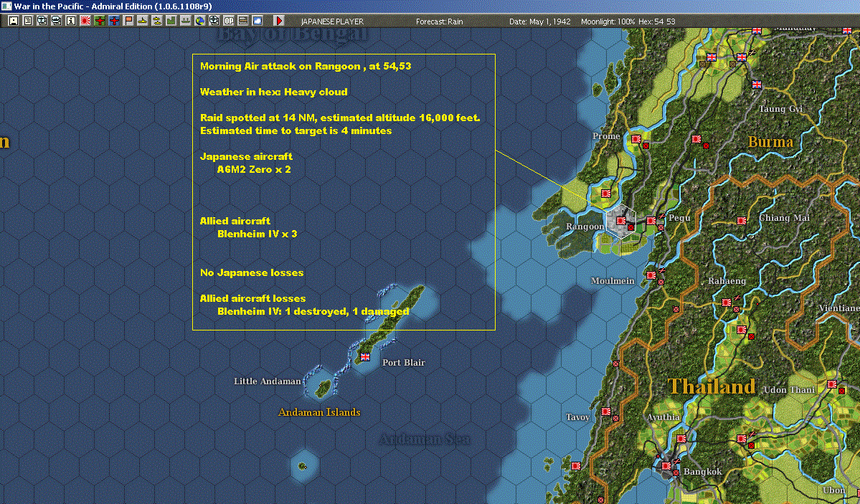Select the Japanese base marker at Rangoon
The width and height of the screenshot is (860, 504).
coord(621,221)
